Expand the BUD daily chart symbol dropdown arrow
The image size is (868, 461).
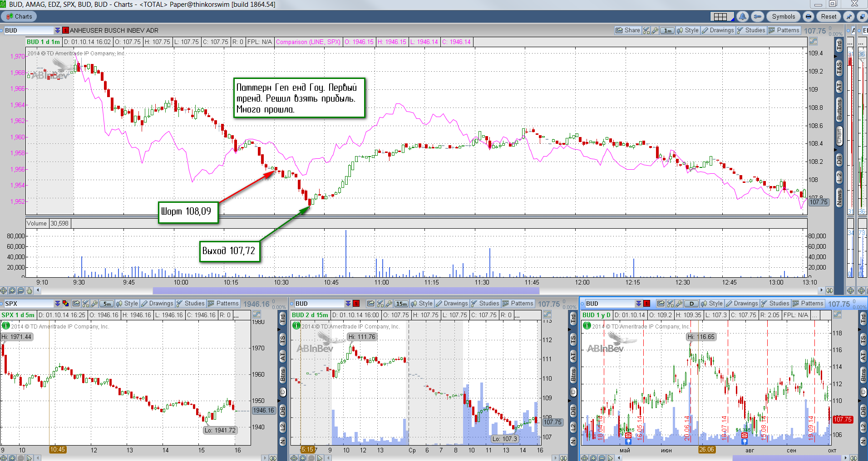pos(638,304)
